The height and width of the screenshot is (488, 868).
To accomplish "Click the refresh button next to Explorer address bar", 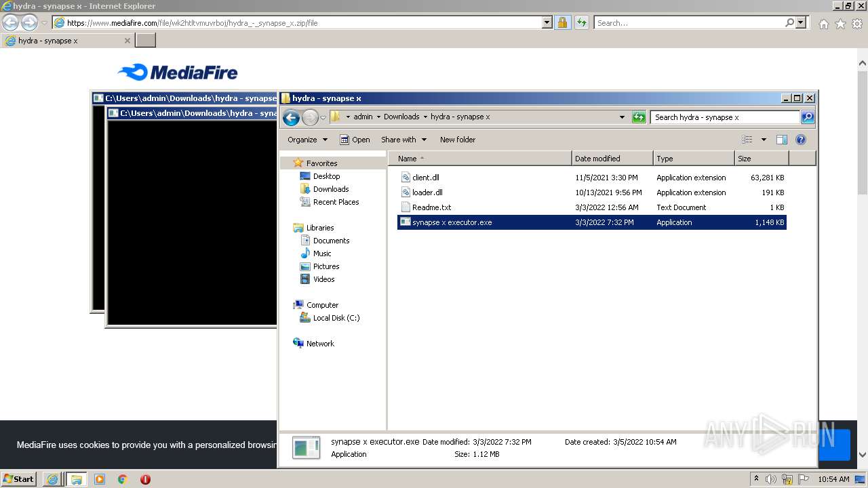I will [639, 117].
